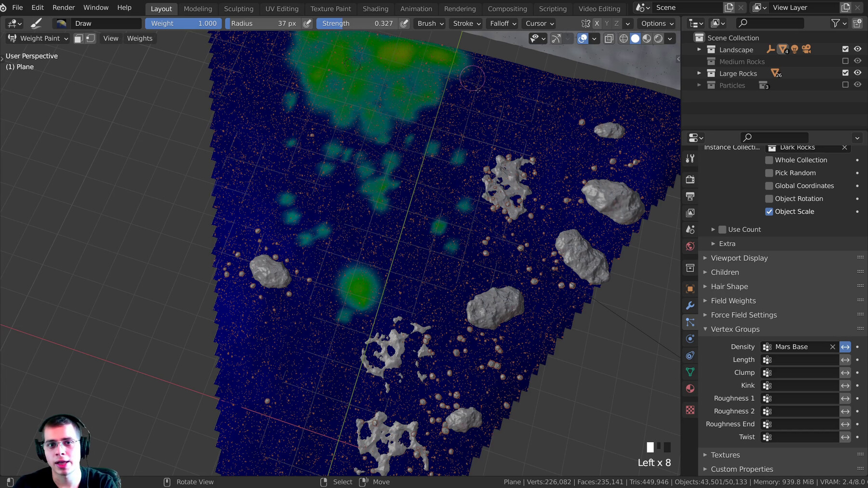This screenshot has width=868, height=488.
Task: Uncheck Object Scale checkbox
Action: [769, 211]
